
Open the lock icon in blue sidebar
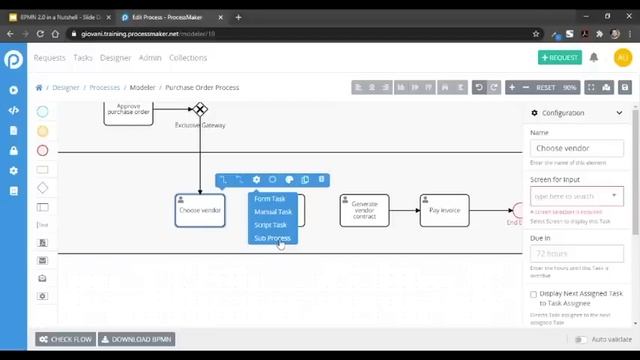[13, 151]
